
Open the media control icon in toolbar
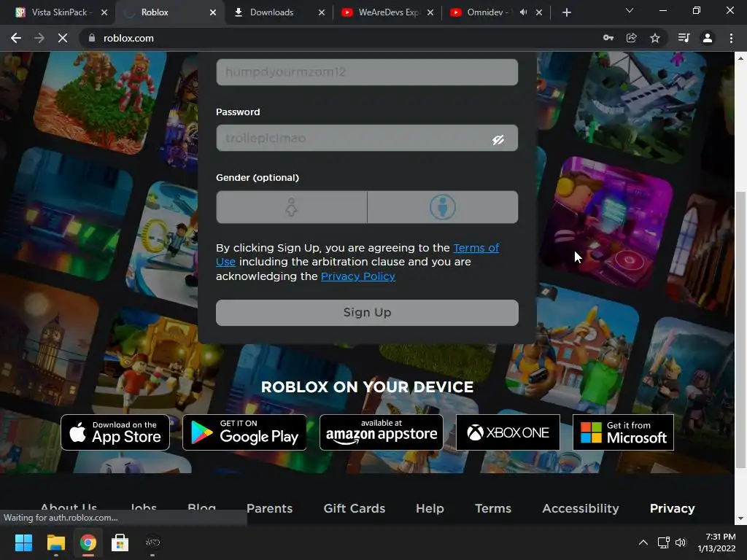pyautogui.click(x=684, y=38)
